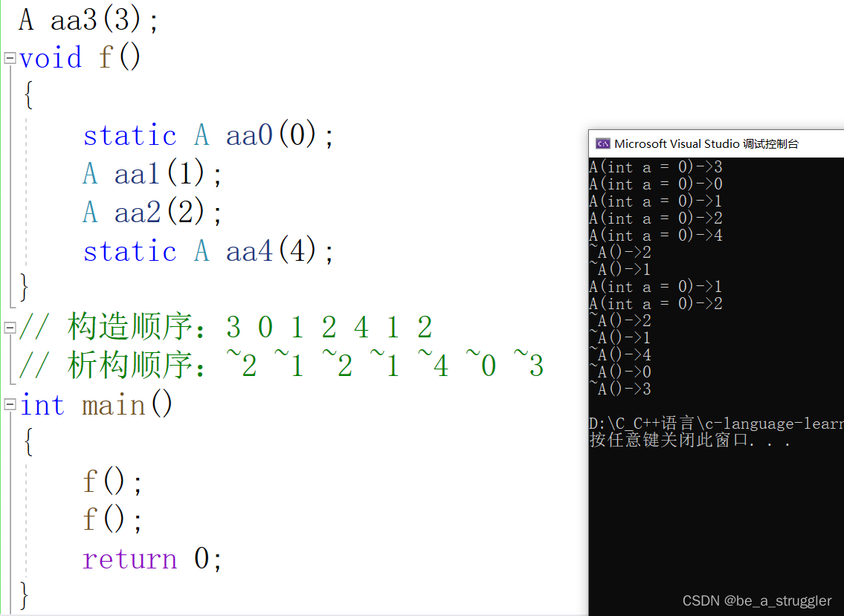Click the line 'A aa1(1);'
The width and height of the screenshot is (844, 616).
pyautogui.click(x=152, y=174)
